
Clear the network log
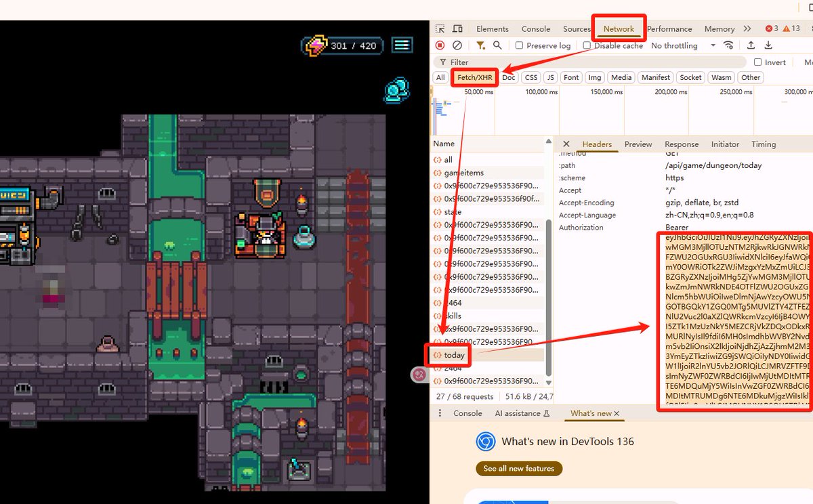(457, 45)
